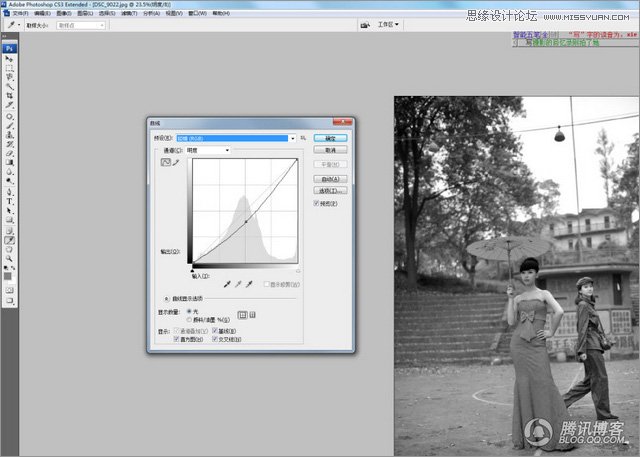Toggle Quick Mask mode icon

coord(9,290)
